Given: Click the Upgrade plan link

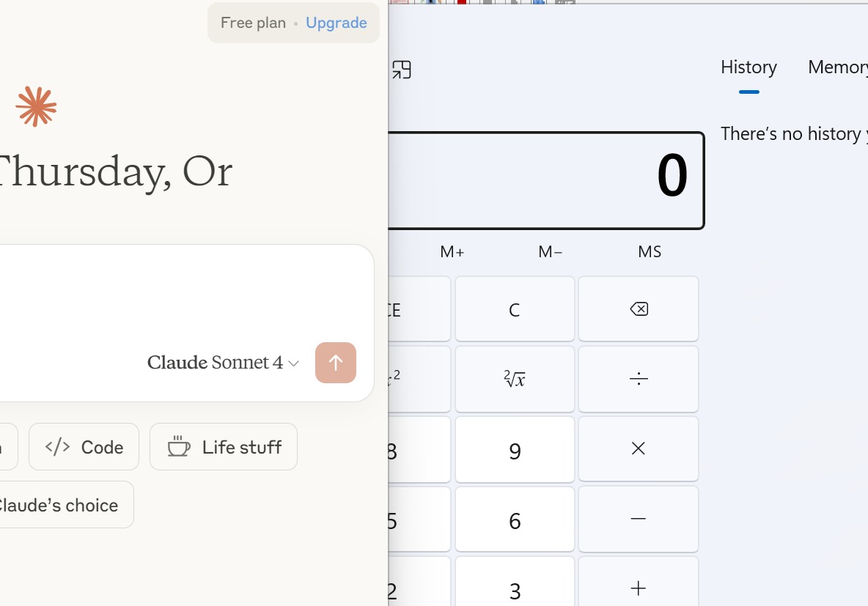Looking at the screenshot, I should [x=336, y=23].
